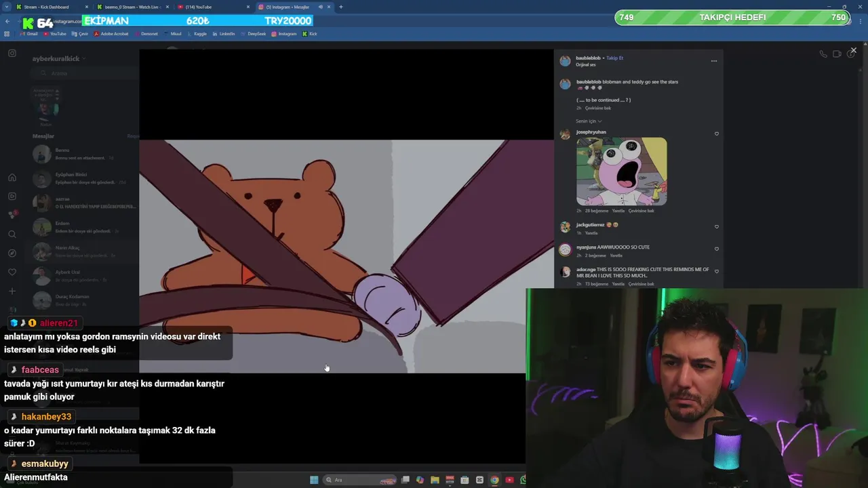Open a new browser tab
Viewport: 868px width, 488px height.
pos(340,7)
